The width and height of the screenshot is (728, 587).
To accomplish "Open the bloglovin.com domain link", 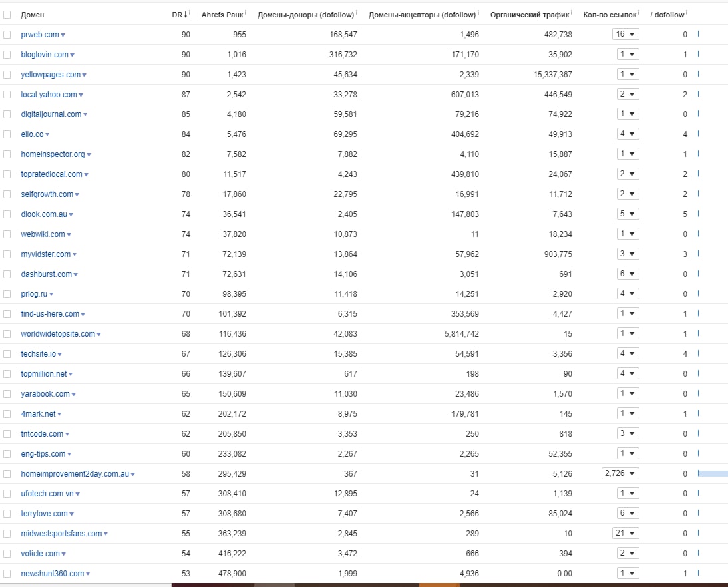I will coord(45,55).
